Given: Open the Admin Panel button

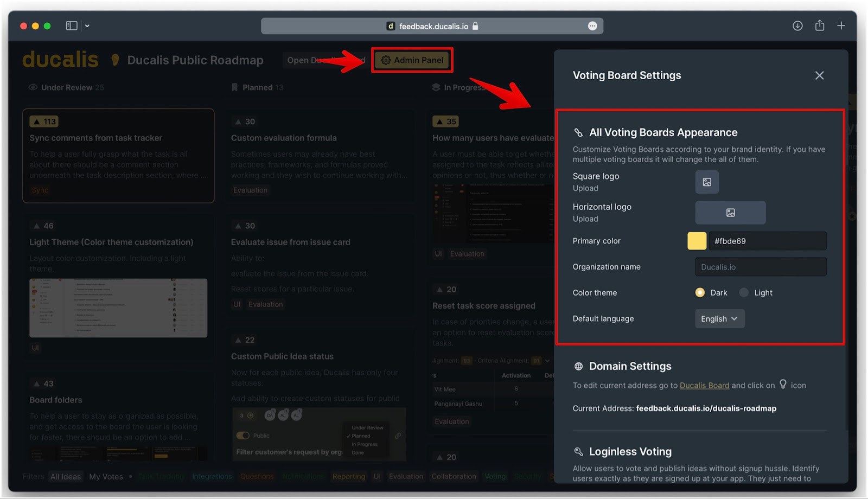Looking at the screenshot, I should tap(412, 60).
